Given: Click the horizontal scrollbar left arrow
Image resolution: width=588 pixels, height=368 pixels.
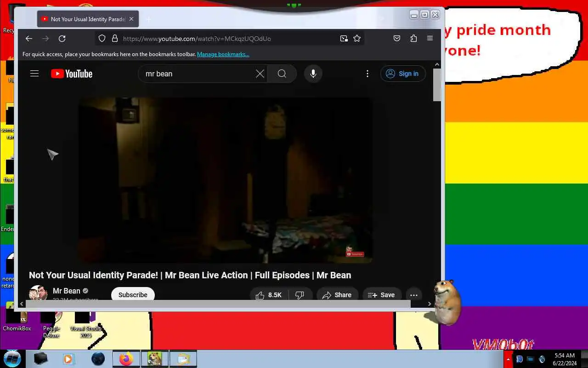Looking at the screenshot, I should [x=22, y=304].
